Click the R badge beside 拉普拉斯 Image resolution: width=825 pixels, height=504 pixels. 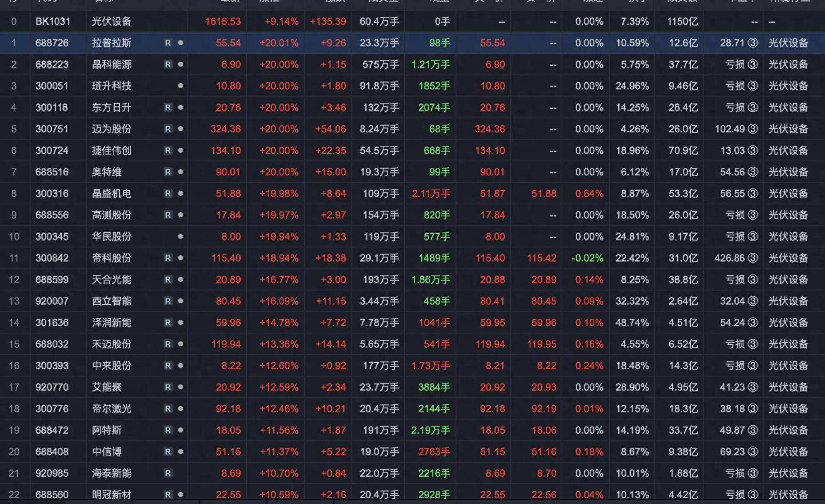point(168,43)
